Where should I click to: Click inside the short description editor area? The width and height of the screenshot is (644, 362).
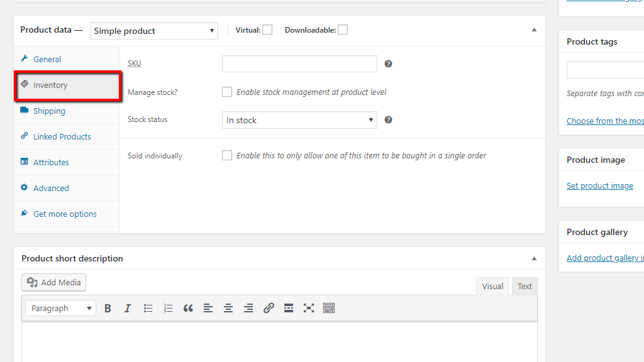pyautogui.click(x=279, y=341)
